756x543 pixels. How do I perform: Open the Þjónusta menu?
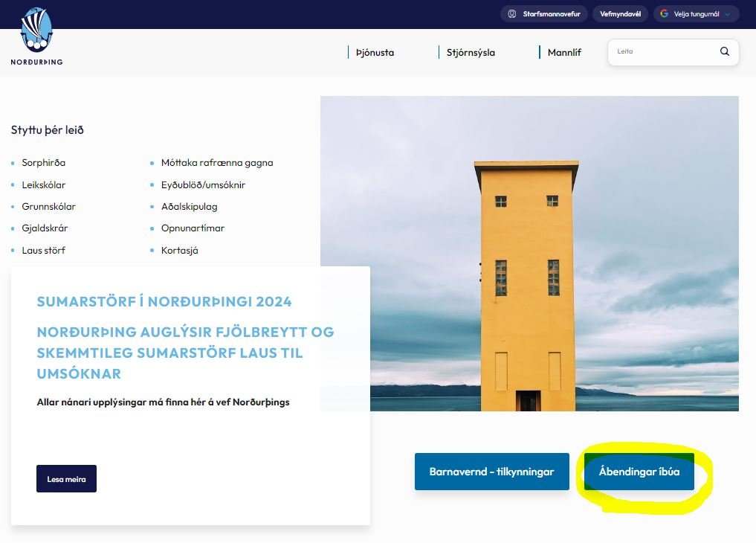[x=375, y=53]
